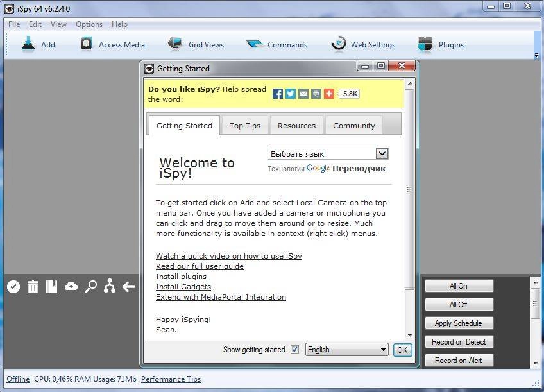544x392 pixels.
Task: Click the Getting Started dialog eye icon
Action: click(149, 69)
